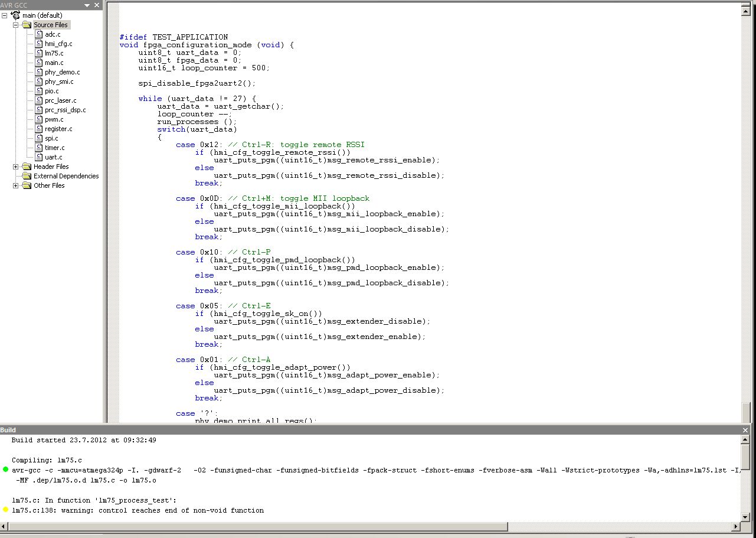Click the 'Build started 23.7.2012' output line
The height and width of the screenshot is (538, 756).
tap(84, 440)
